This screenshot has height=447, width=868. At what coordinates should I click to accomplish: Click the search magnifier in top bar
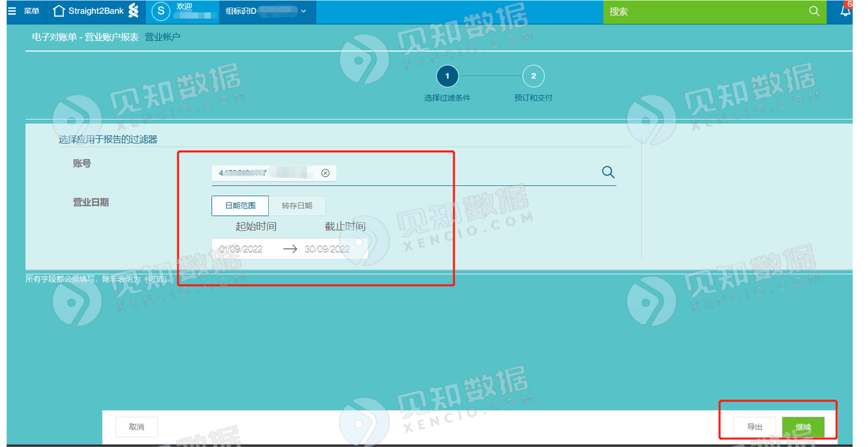pos(814,11)
